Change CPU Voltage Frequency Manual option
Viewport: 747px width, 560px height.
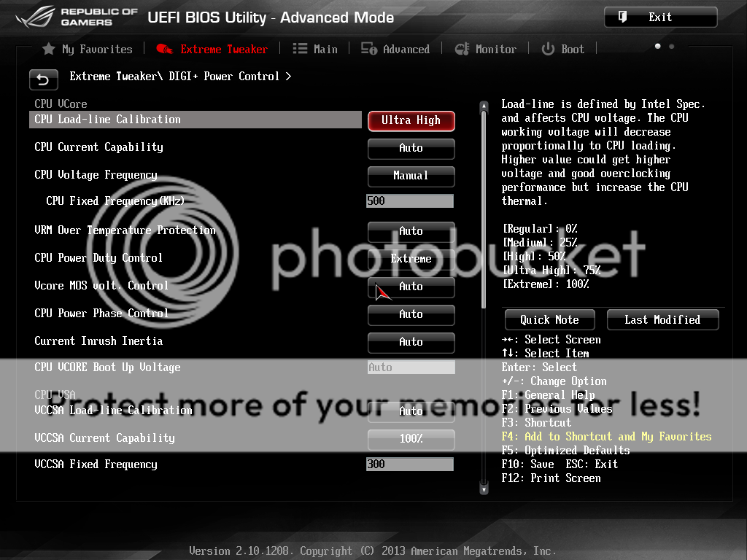click(x=411, y=176)
